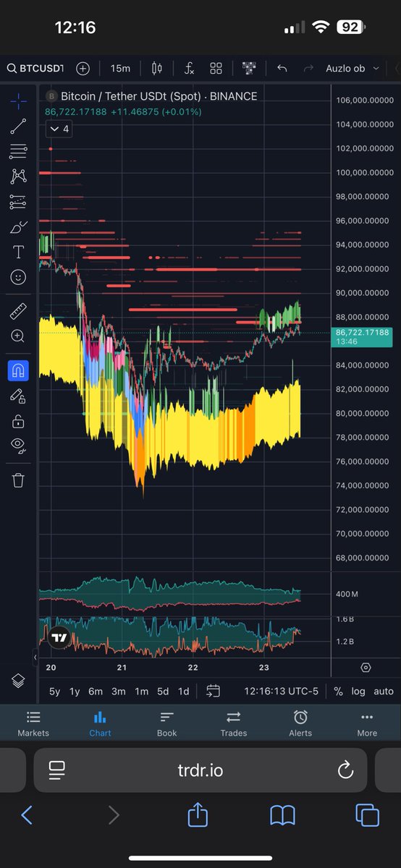
Task: Open the chart settings gear near price axis
Action: [366, 667]
